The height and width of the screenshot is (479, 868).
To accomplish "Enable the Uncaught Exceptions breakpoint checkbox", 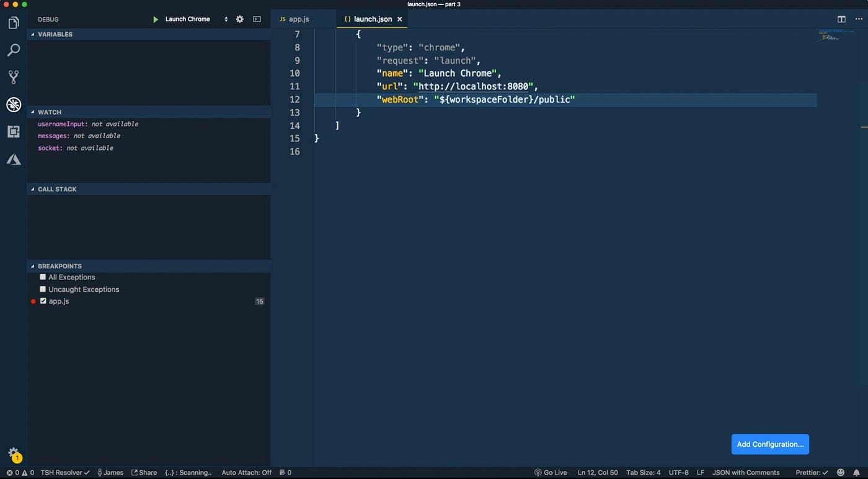I will click(x=43, y=289).
